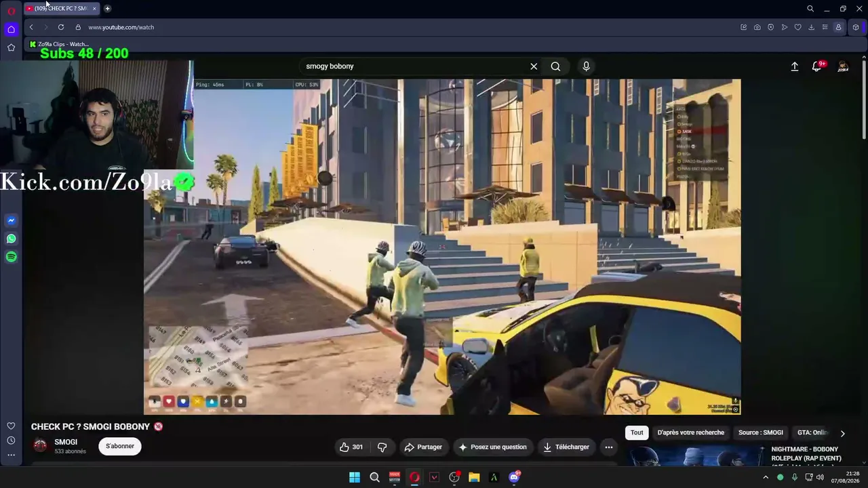Screen dimensions: 868x488
Task: Open the NIGHTMARE video thumbnail
Action: 696,455
